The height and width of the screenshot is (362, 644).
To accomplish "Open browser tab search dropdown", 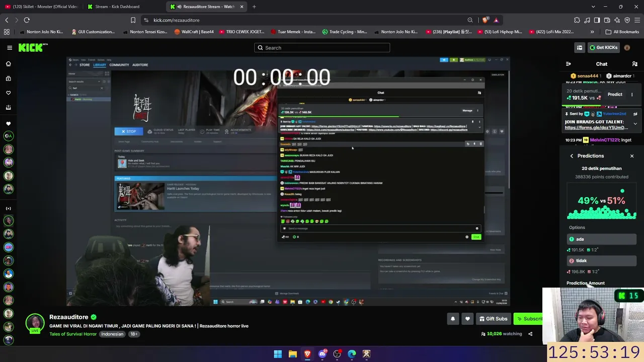I will pyautogui.click(x=593, y=7).
